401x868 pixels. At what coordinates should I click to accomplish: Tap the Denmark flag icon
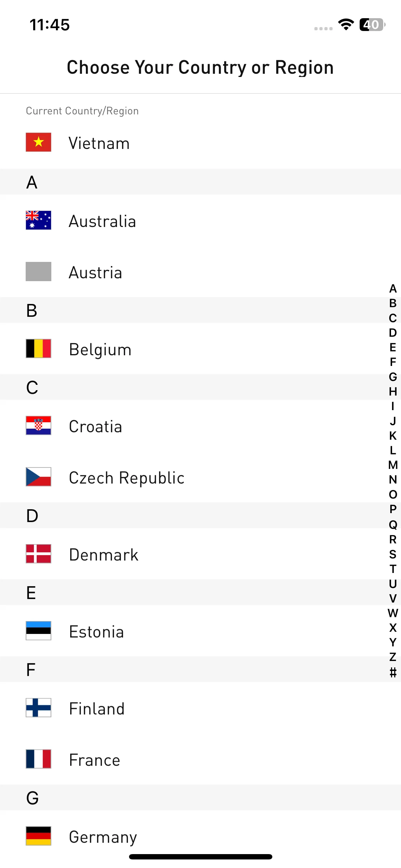pos(38,554)
